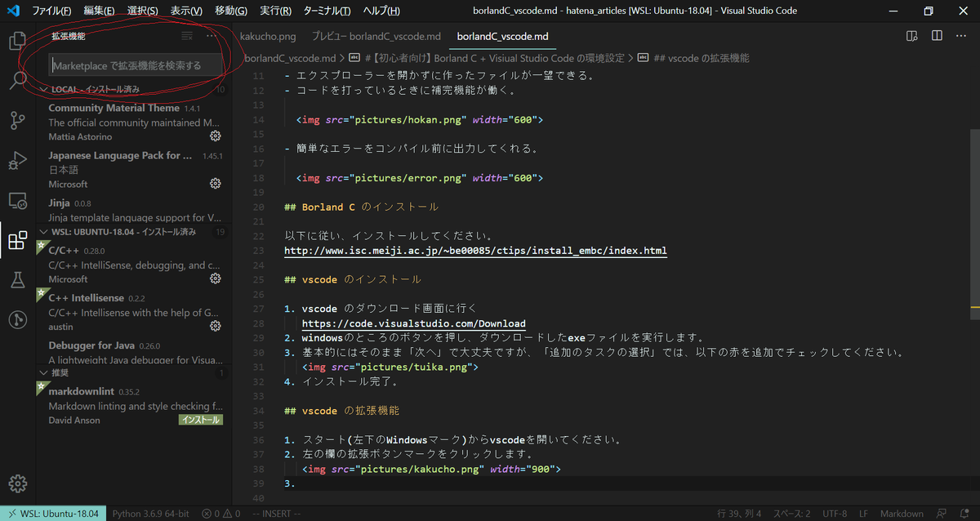
Task: Open the ヘルプ(H) menu
Action: [381, 11]
